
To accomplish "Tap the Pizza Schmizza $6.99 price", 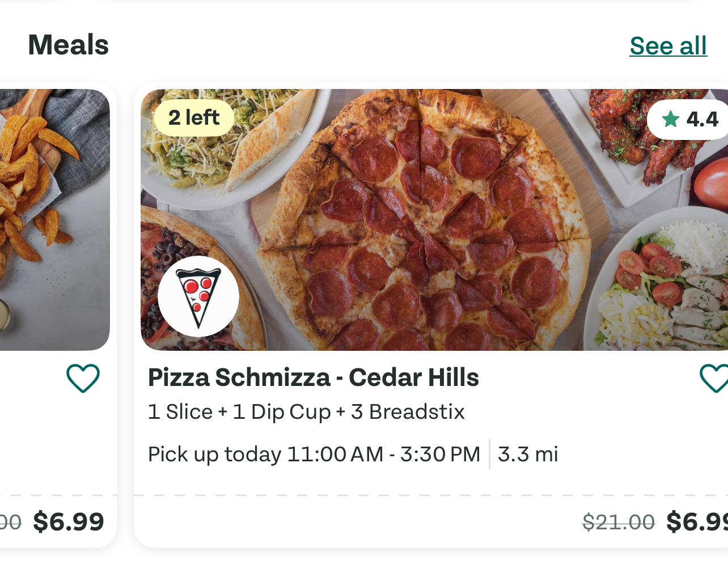I will (697, 522).
